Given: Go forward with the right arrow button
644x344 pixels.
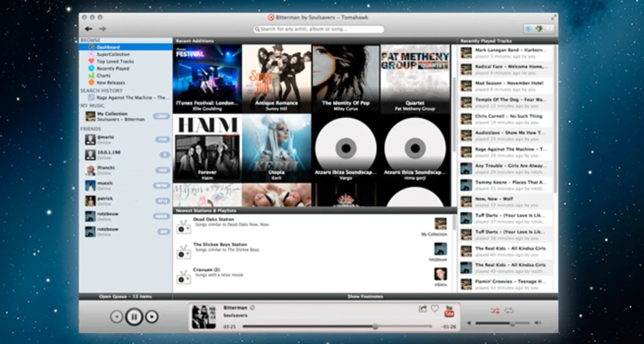Looking at the screenshot, I should (x=102, y=29).
